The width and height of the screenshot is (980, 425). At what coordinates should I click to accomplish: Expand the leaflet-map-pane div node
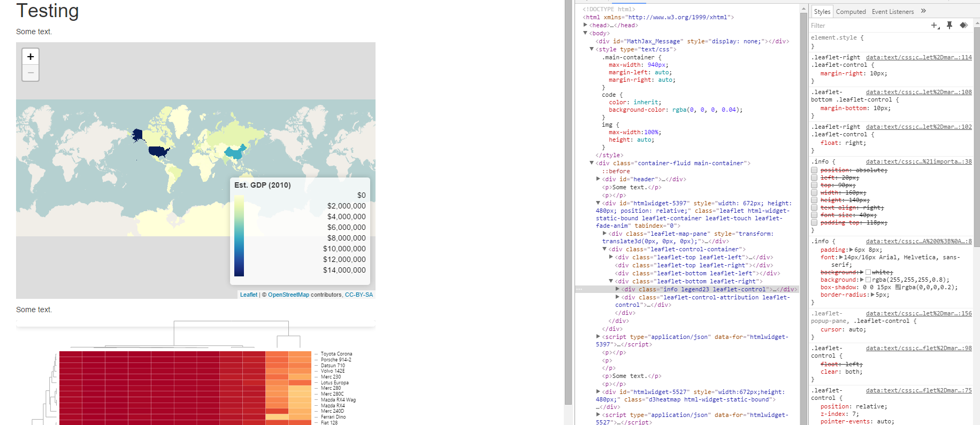coord(604,234)
